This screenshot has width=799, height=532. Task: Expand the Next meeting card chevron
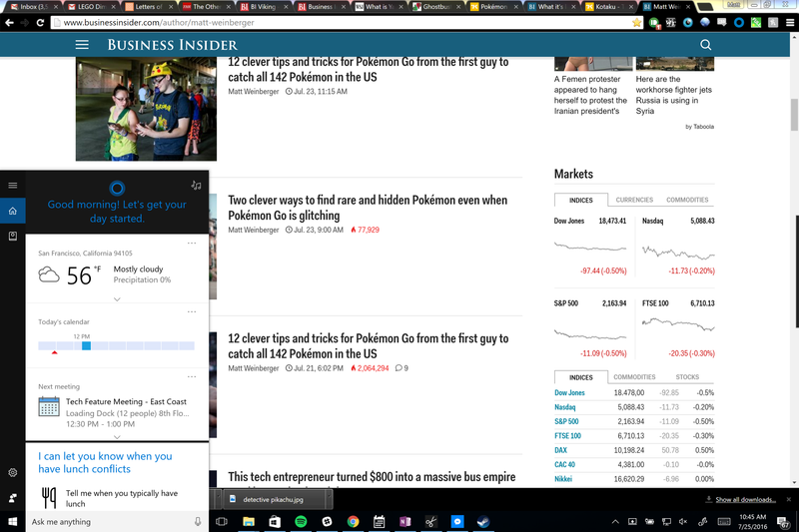click(x=117, y=437)
